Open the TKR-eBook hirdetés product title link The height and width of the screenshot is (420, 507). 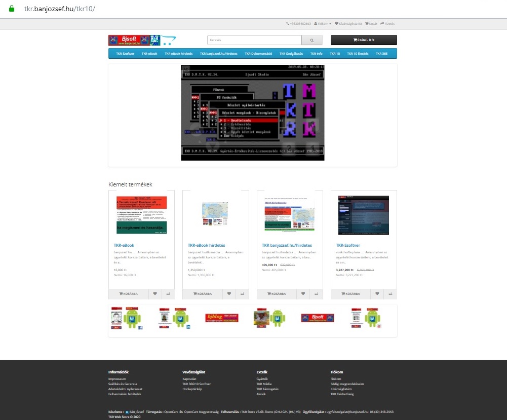point(206,245)
